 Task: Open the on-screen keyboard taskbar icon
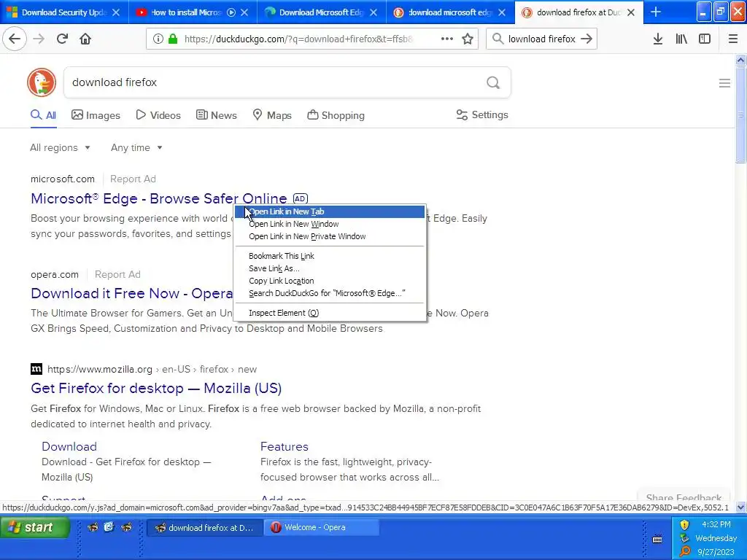click(x=657, y=539)
